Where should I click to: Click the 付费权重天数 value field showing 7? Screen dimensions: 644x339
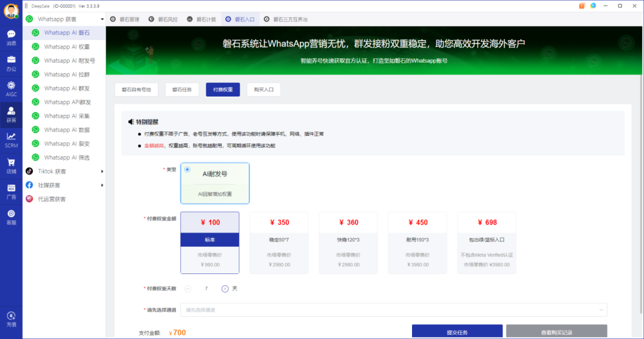tap(206, 289)
